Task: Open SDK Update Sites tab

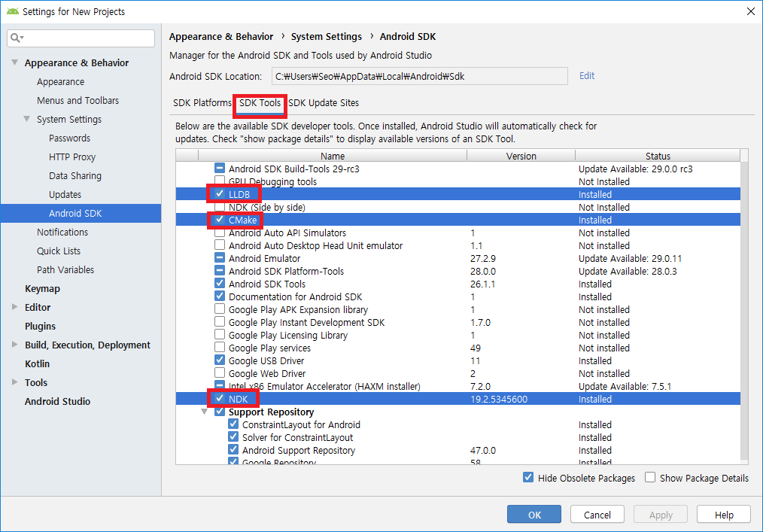Action: point(324,102)
